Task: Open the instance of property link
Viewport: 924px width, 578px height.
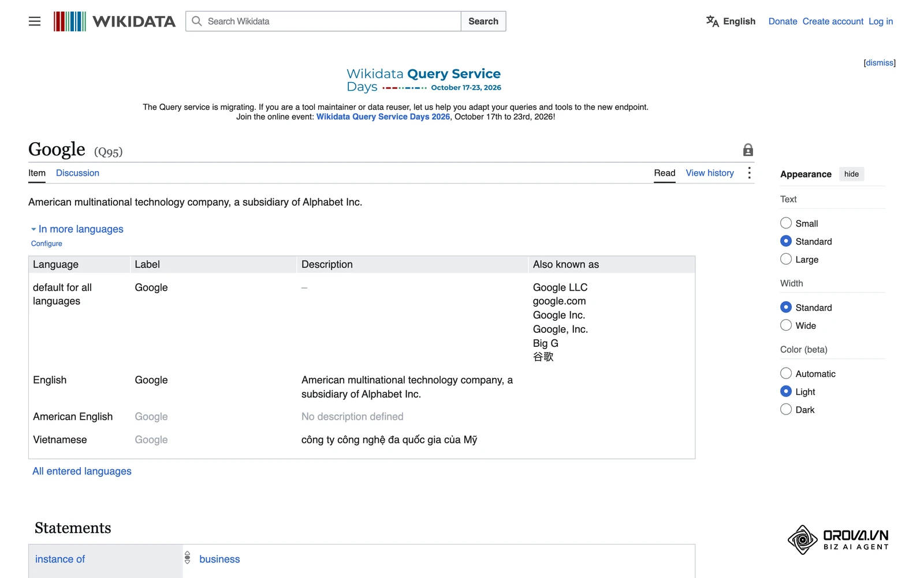Action: (60, 559)
